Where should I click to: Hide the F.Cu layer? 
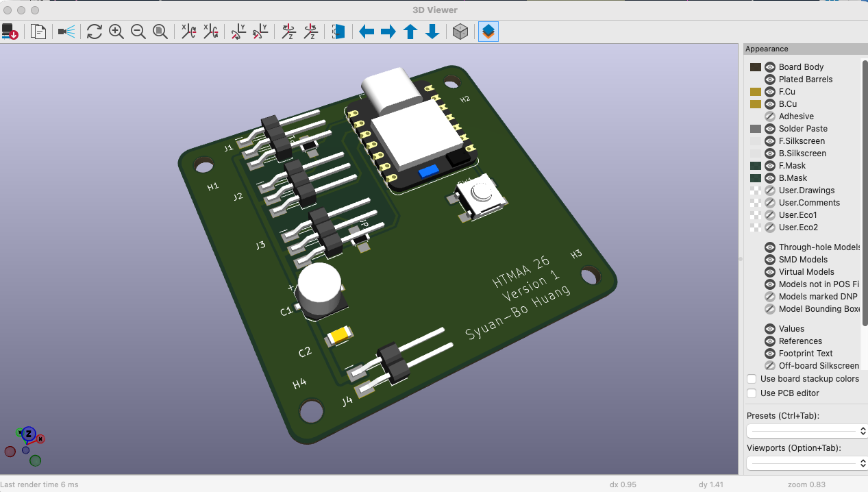(x=770, y=92)
